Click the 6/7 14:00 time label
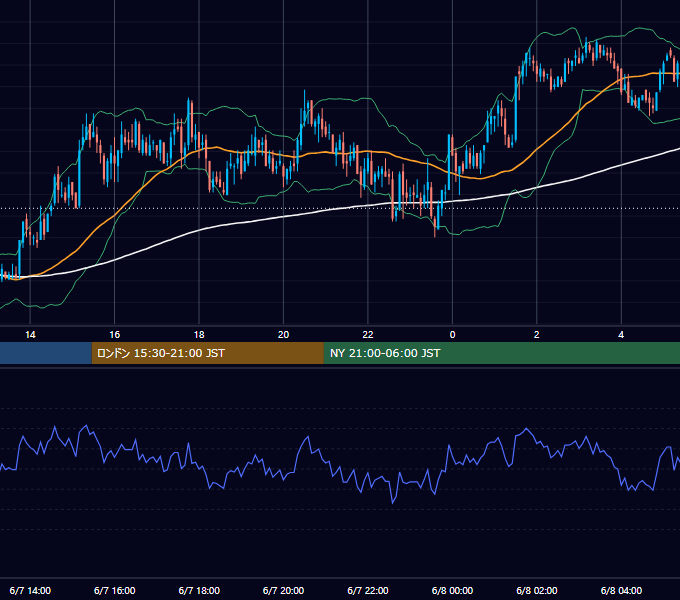Viewport: 680px width, 600px height. click(30, 590)
